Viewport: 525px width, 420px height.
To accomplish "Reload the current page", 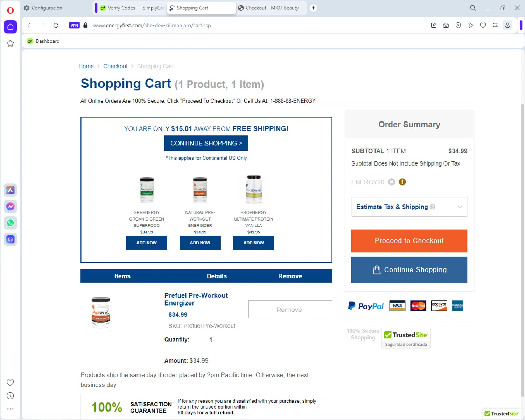I will coord(56,25).
